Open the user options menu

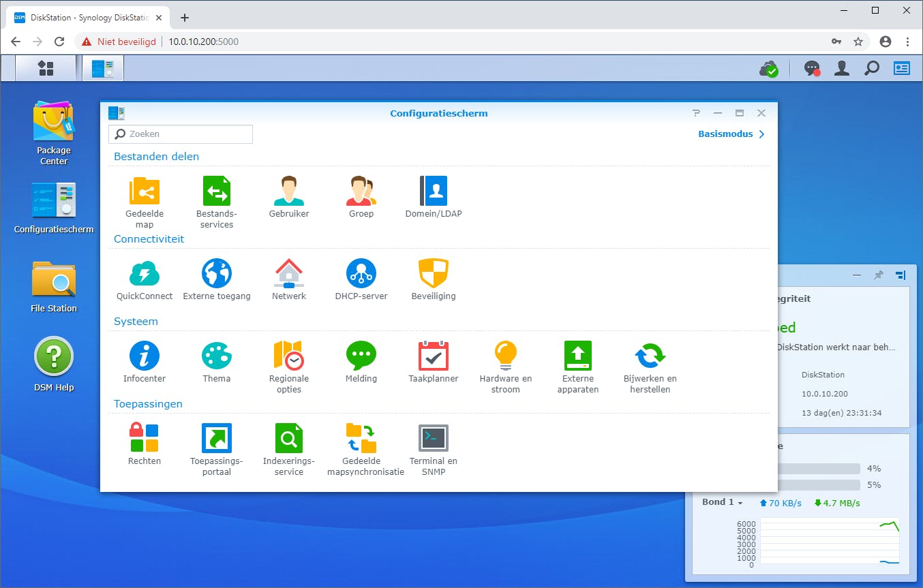pyautogui.click(x=842, y=68)
